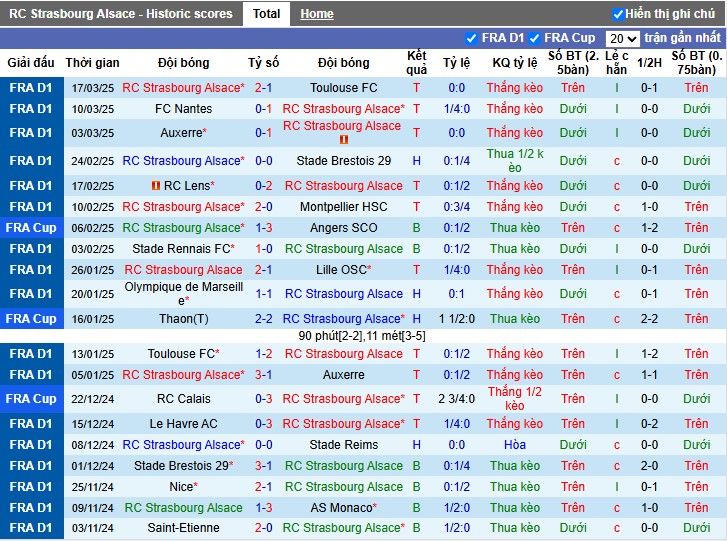Viewport: 727px width, 541px height.
Task: Click the 1 1/2:0 odds in Thaon row
Action: pyautogui.click(x=457, y=318)
